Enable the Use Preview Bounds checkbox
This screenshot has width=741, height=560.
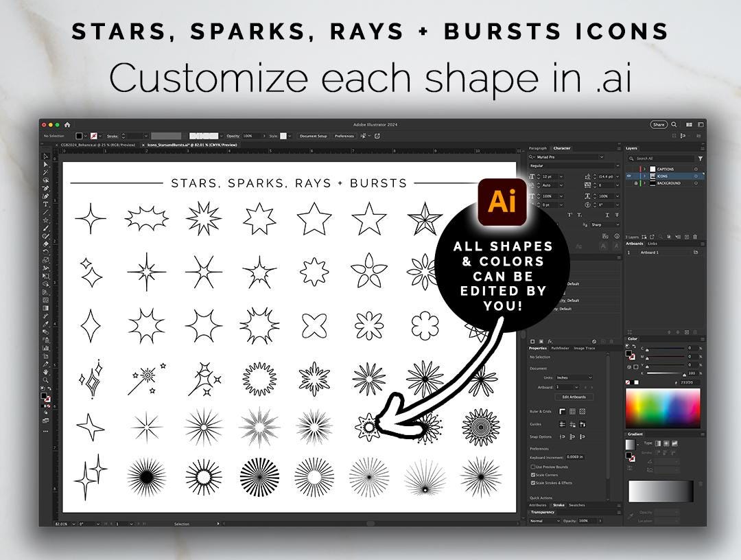[532, 467]
